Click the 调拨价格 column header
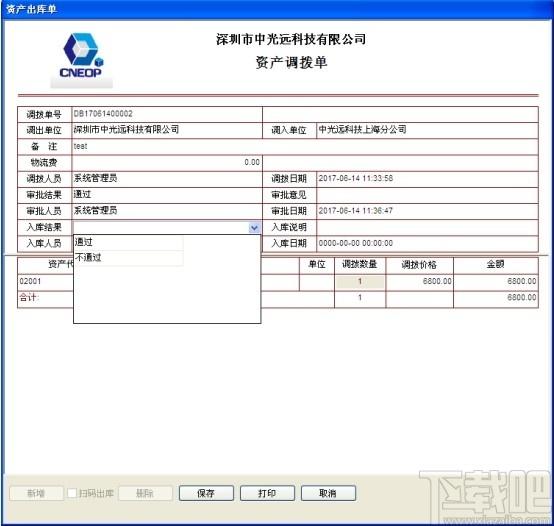 coord(419,265)
